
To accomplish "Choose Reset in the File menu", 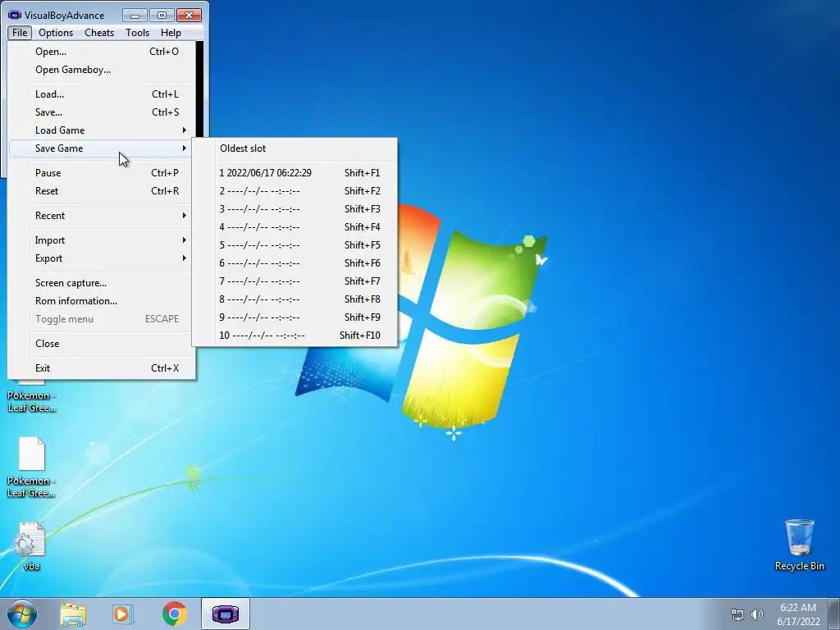I will 102,191.
